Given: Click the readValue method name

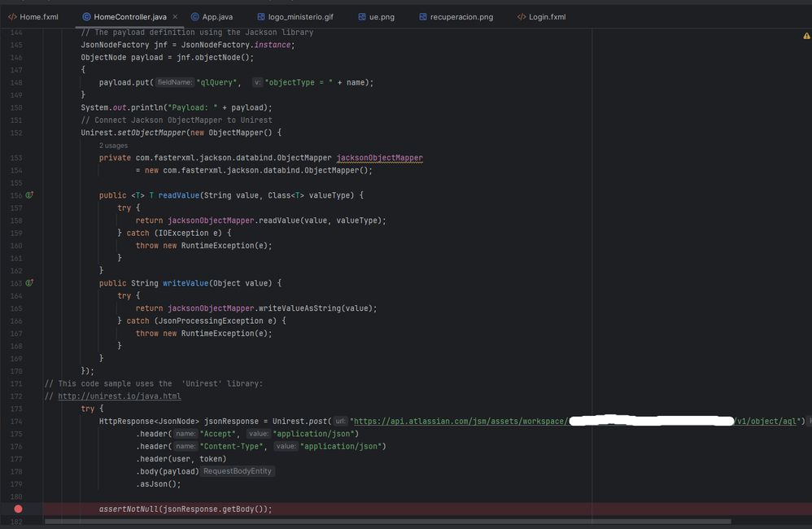Looking at the screenshot, I should point(179,195).
